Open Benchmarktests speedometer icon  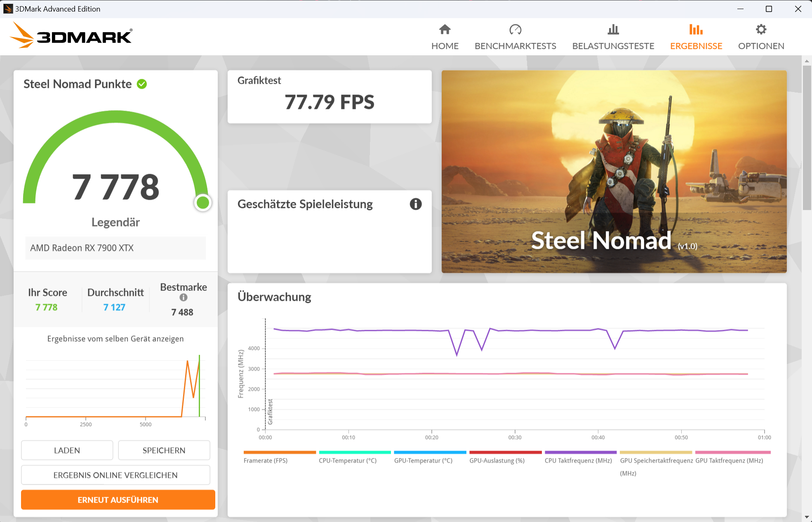click(x=515, y=30)
